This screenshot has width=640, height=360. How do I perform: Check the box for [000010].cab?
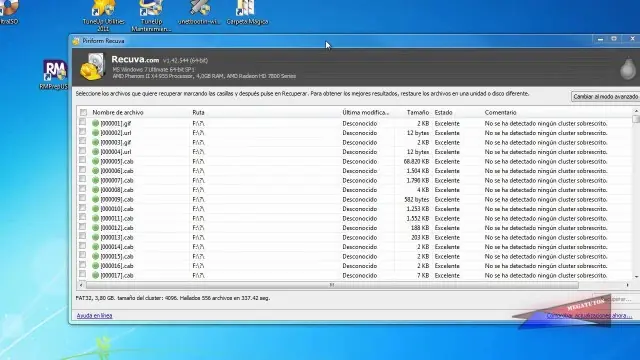pos(82,207)
